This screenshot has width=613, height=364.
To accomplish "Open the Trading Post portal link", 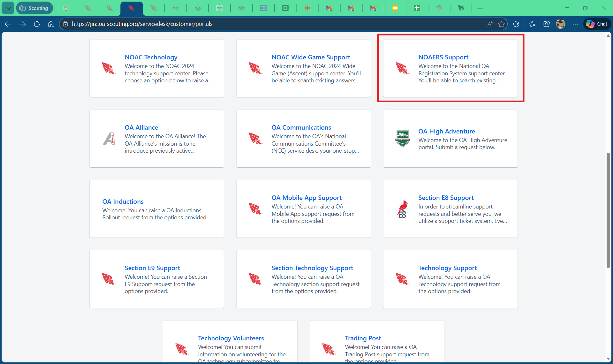I will coord(363,338).
